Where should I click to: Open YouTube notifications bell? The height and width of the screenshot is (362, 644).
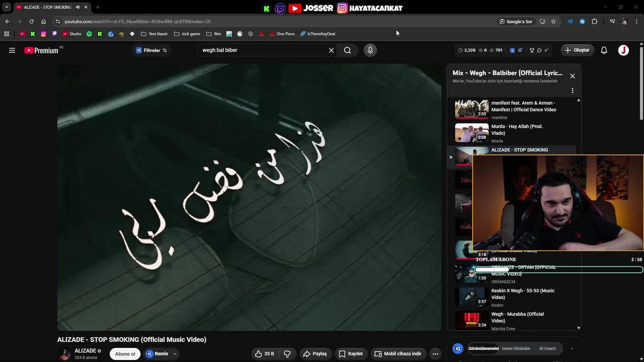604,50
